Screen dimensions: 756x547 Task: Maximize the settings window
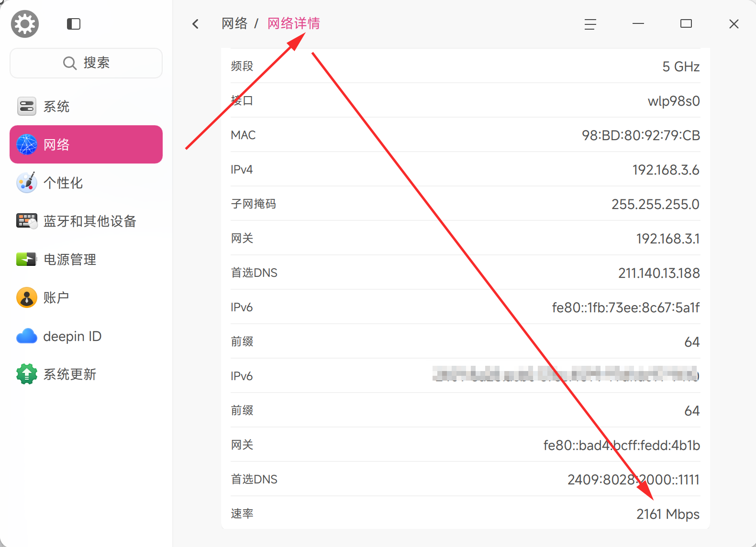[686, 24]
